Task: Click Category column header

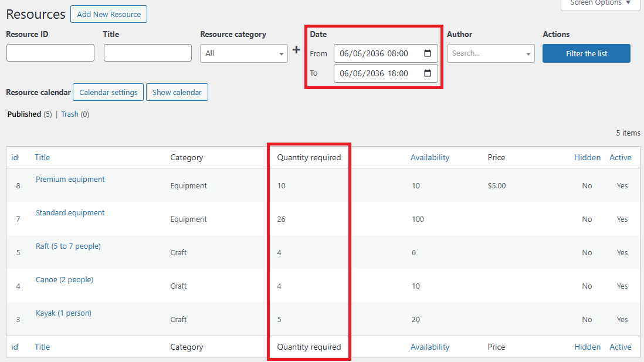Action: pos(187,157)
